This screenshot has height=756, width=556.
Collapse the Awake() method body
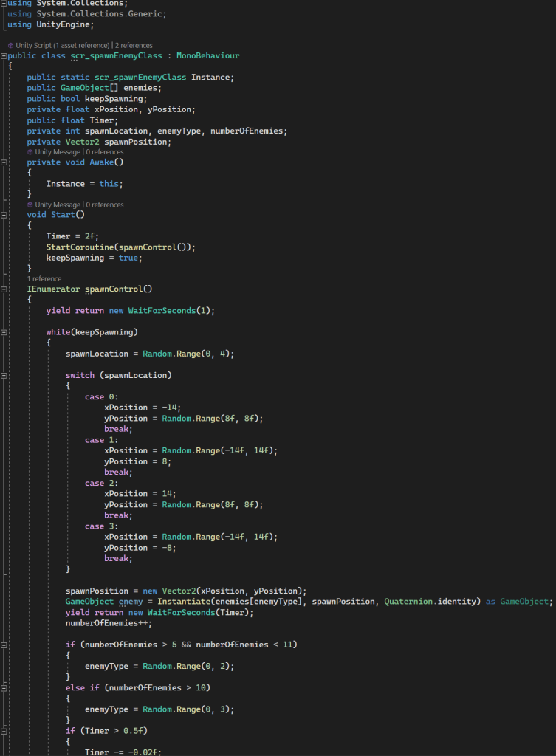click(x=4, y=162)
